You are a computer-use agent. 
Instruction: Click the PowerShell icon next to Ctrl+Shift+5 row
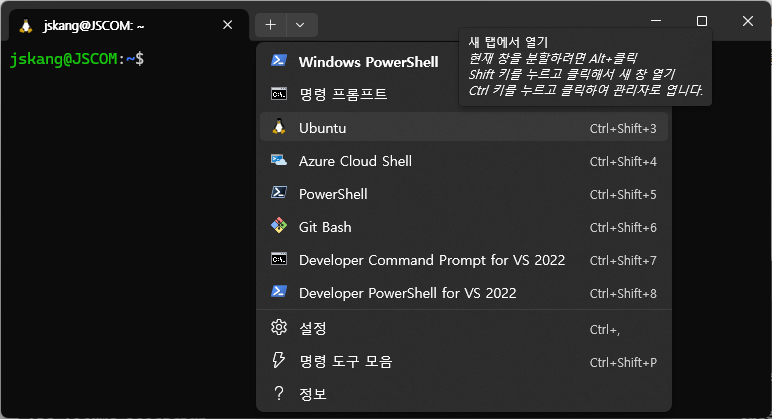[x=279, y=193]
